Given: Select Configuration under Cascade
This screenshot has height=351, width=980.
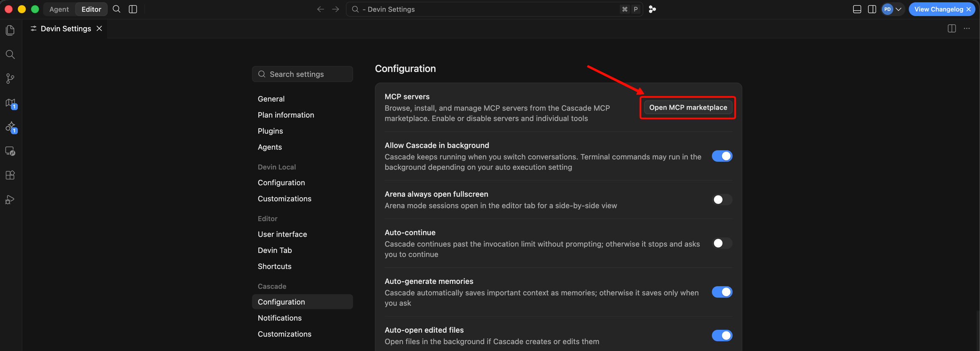Looking at the screenshot, I should click(x=302, y=302).
